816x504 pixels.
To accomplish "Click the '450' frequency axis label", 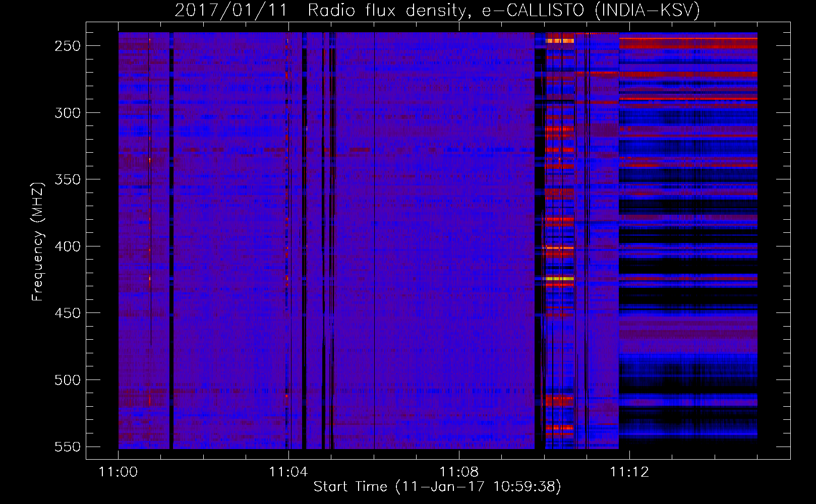I will point(68,313).
